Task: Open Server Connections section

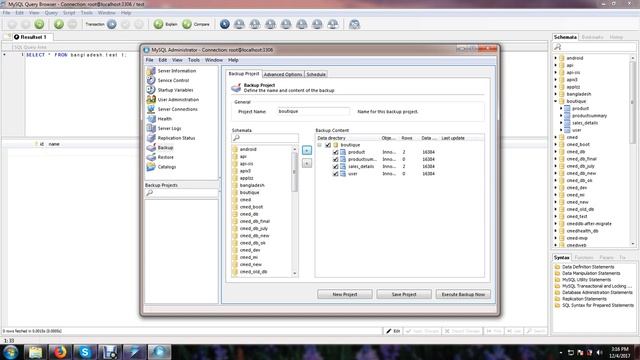Action: click(x=172, y=109)
